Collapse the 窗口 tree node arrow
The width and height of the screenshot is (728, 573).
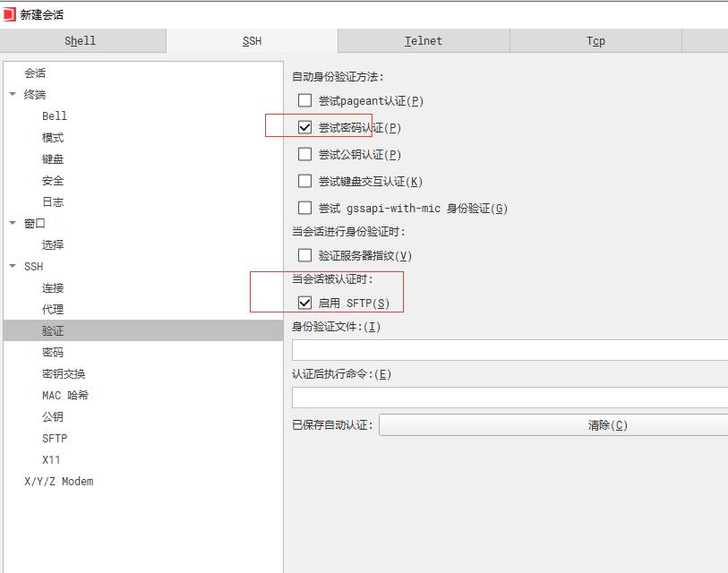(13, 223)
